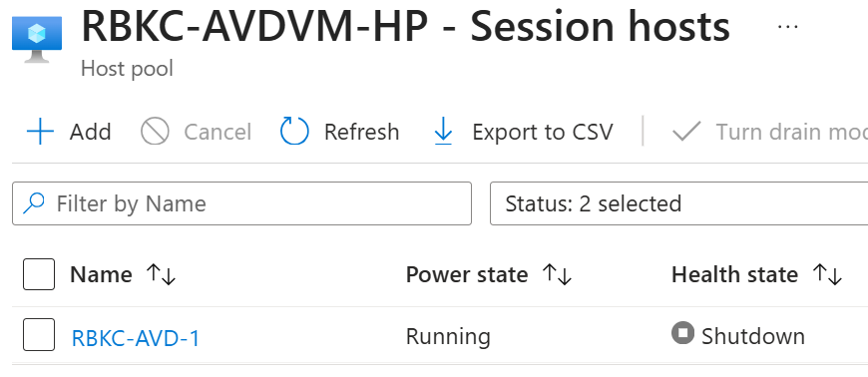Click the Refresh button text
868x377 pixels.
click(361, 132)
